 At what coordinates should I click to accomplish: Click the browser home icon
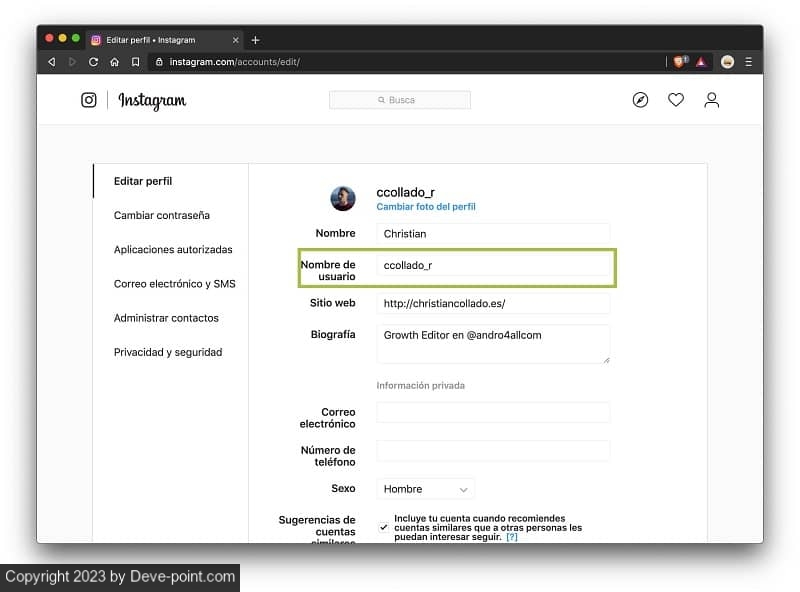pos(114,62)
